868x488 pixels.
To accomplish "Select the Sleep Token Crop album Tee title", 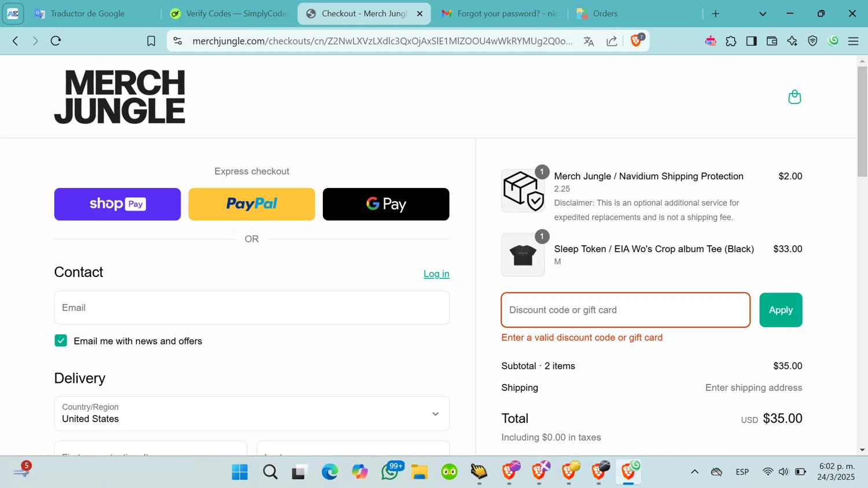I will [654, 249].
